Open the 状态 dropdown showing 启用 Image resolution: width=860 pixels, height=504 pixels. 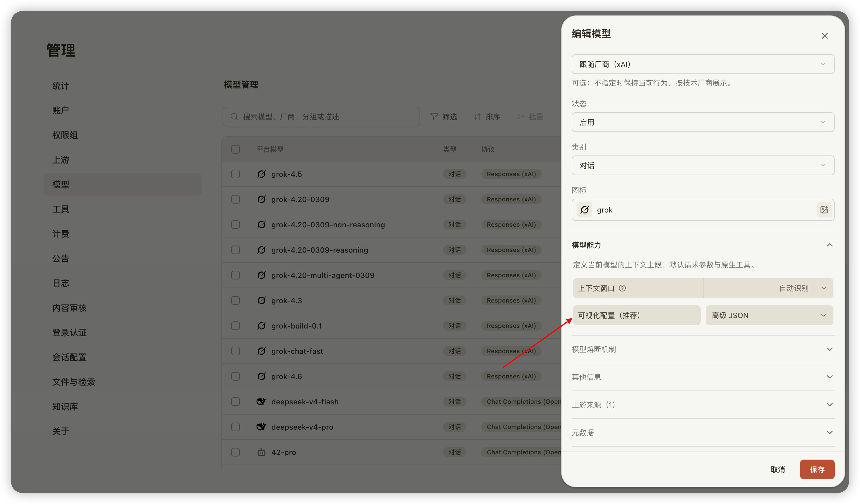703,122
